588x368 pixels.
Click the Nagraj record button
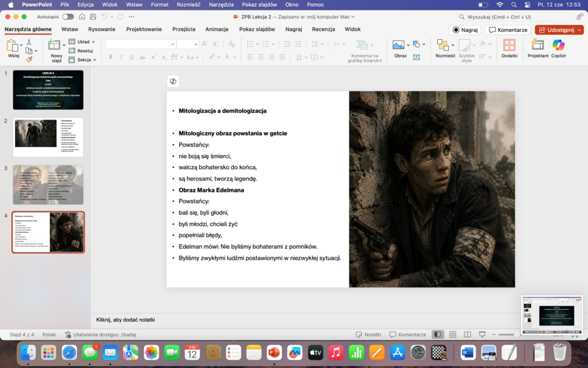[465, 30]
